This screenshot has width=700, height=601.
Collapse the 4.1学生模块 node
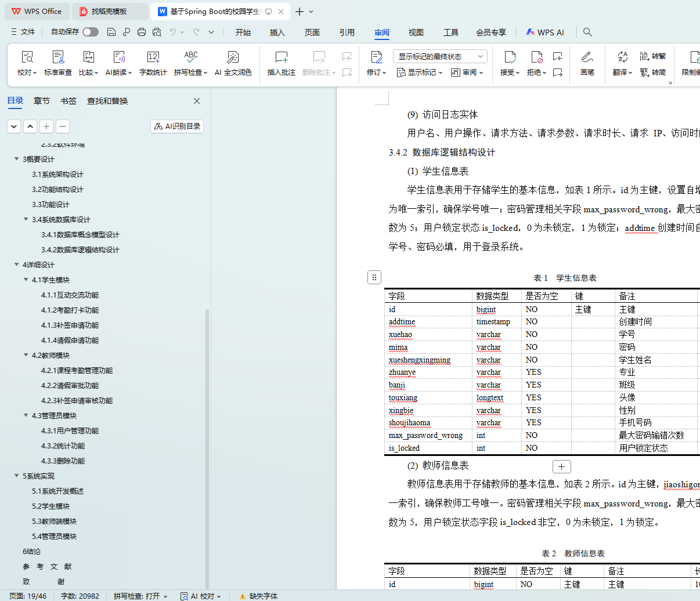26,280
